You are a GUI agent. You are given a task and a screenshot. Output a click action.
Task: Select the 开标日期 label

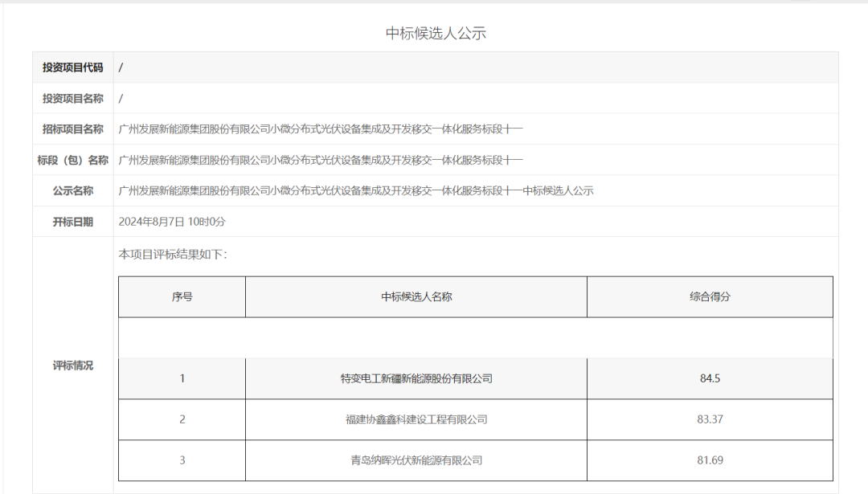click(x=72, y=222)
